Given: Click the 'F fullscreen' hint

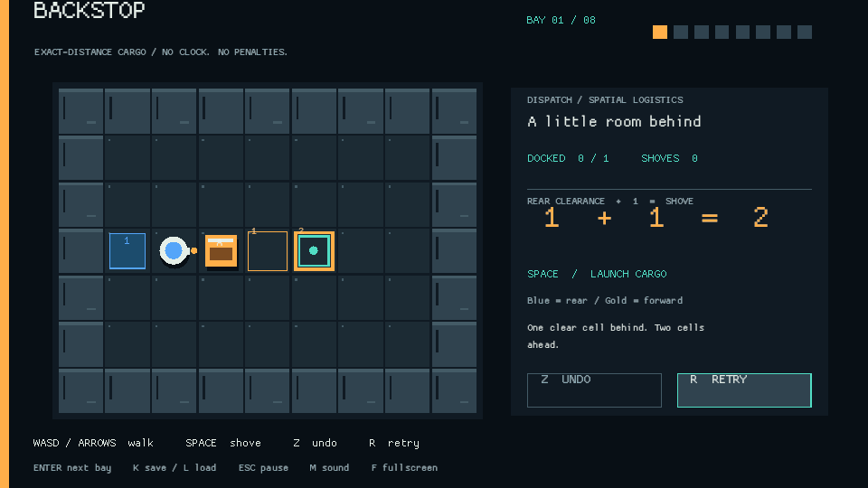Looking at the screenshot, I should pos(404,468).
